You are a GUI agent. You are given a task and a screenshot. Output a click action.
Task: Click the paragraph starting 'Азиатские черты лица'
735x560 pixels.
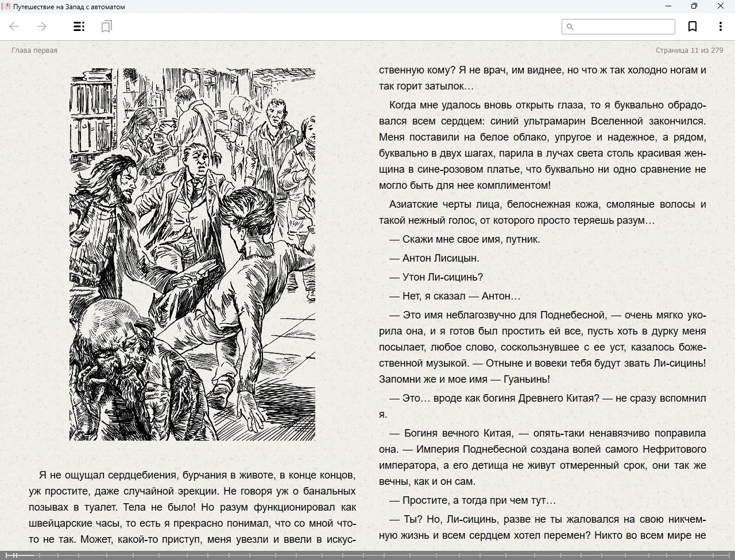click(542, 212)
